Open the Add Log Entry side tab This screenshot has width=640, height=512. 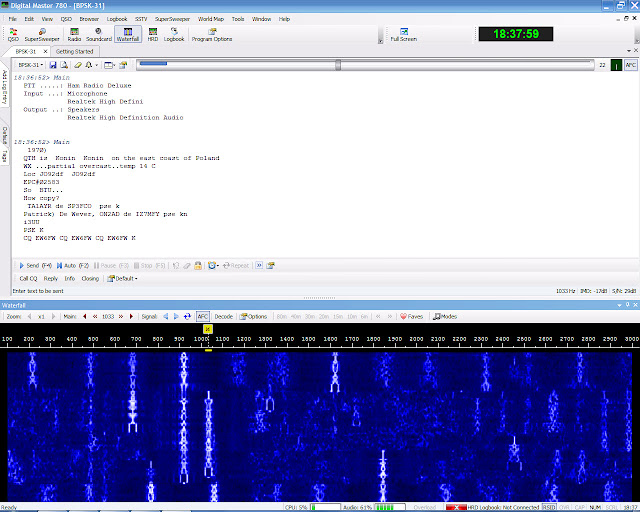coord(4,87)
